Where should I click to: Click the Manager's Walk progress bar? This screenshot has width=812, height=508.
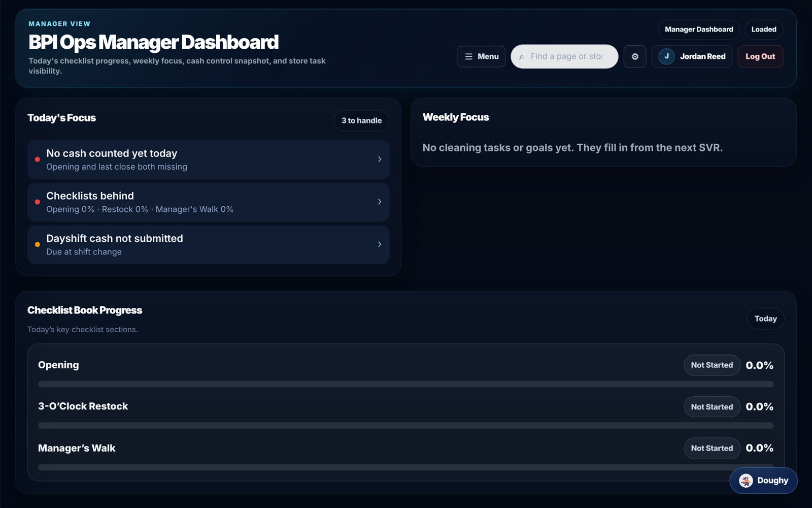(406, 467)
